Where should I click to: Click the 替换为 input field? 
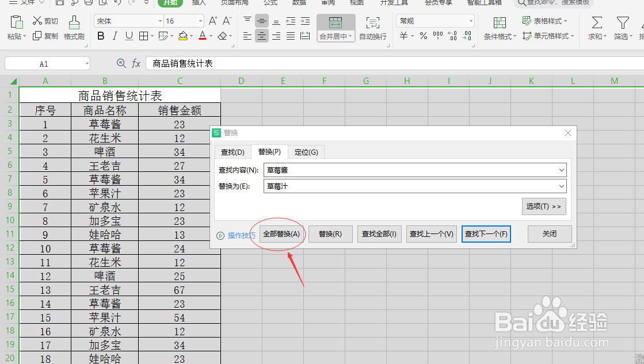pos(403,186)
